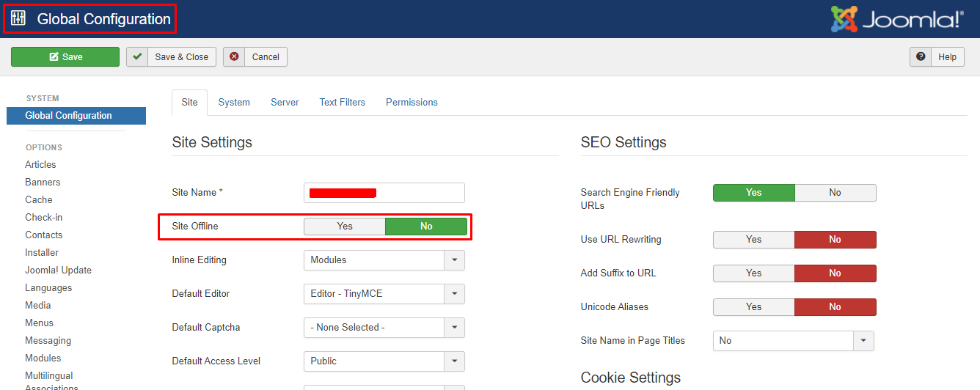980x390 pixels.
Task: Set Add Suffix to URL to Yes
Action: click(753, 273)
